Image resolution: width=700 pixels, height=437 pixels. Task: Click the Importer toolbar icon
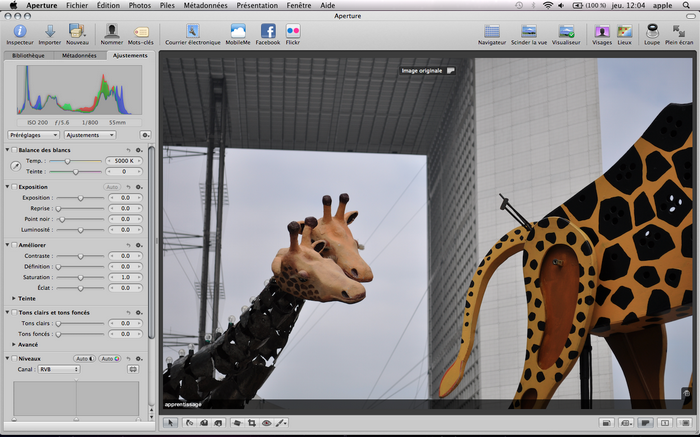click(50, 34)
